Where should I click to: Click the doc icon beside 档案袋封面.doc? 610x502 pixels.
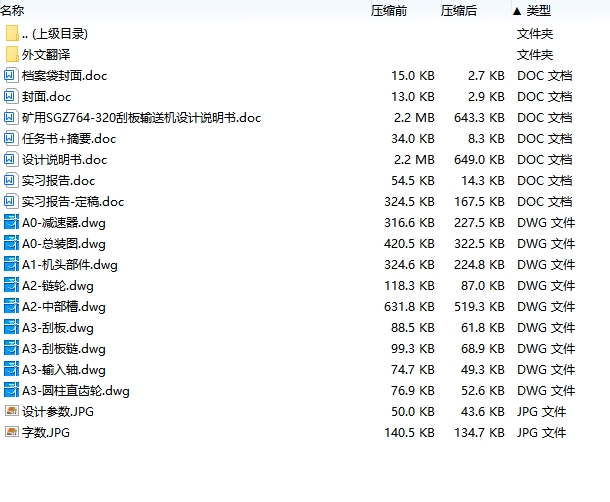pos(11,75)
